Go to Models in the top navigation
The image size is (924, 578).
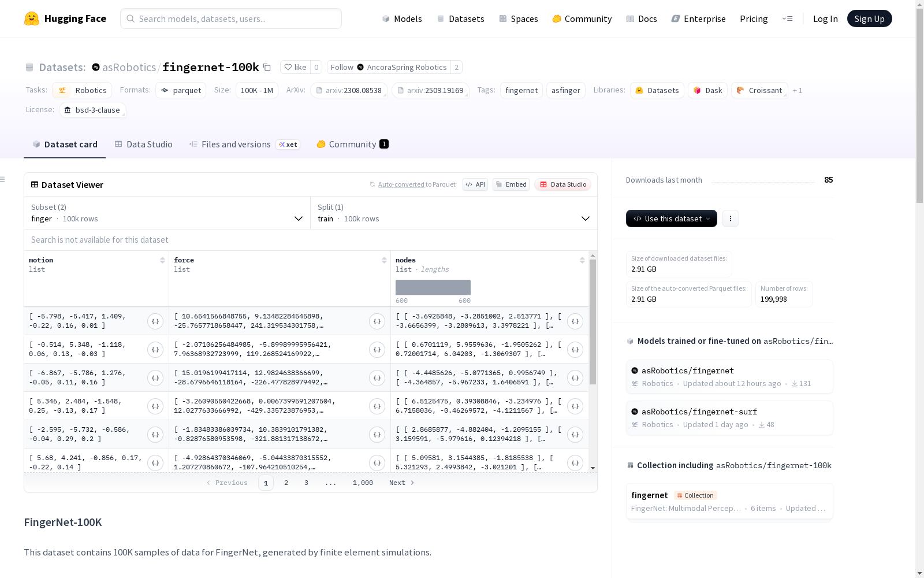(x=402, y=18)
